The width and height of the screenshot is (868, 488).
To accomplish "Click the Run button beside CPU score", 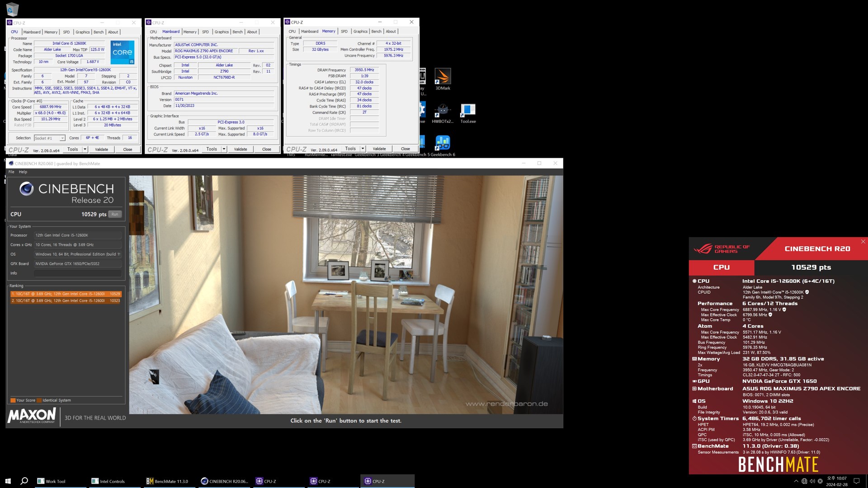I will [x=115, y=214].
